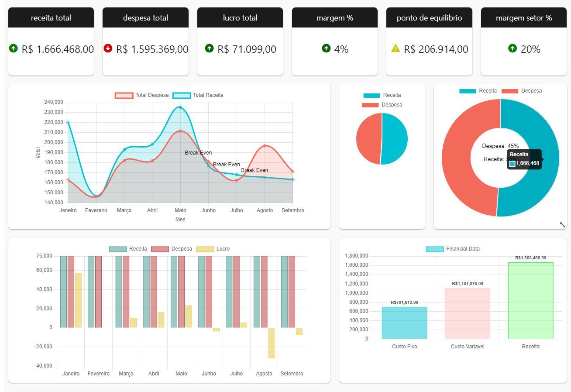Toggle Lucro legend in monthly bar chart
Viewport: 571px width, 392px height.
(213, 249)
